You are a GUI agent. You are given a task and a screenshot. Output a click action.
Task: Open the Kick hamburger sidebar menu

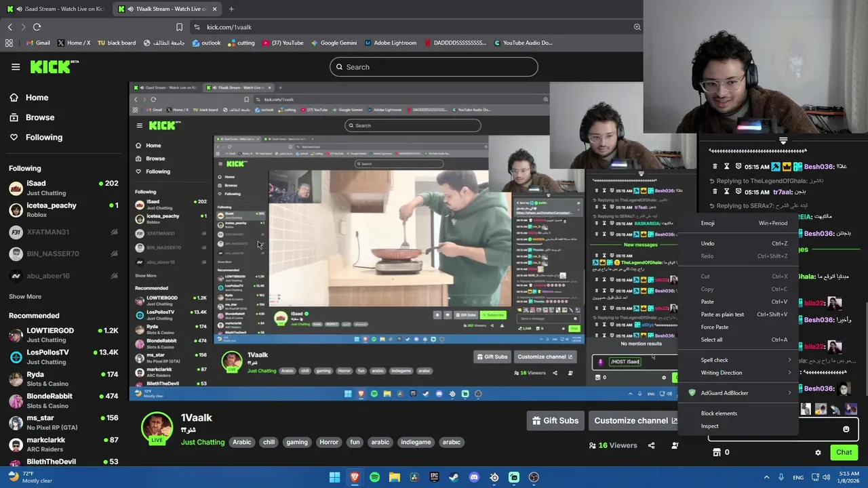click(16, 66)
